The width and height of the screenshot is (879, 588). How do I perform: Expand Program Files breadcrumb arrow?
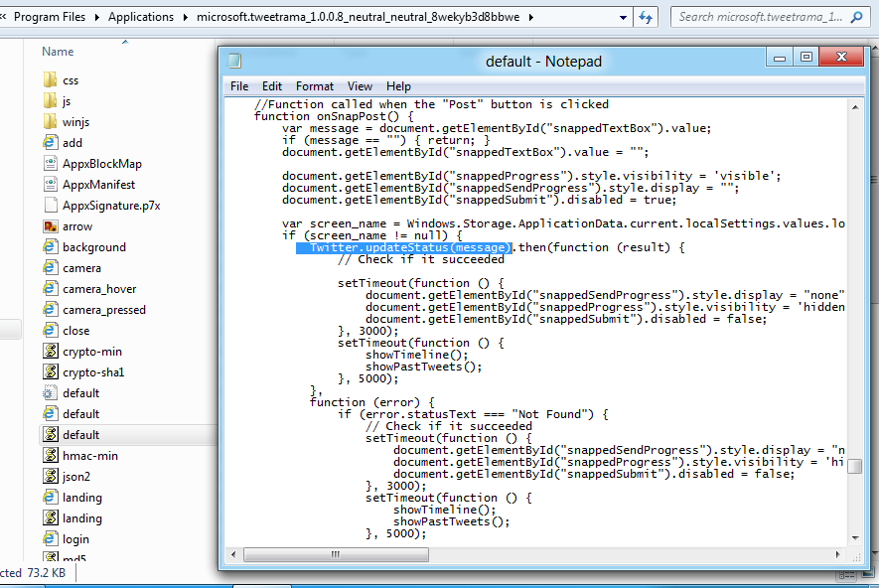[x=97, y=17]
